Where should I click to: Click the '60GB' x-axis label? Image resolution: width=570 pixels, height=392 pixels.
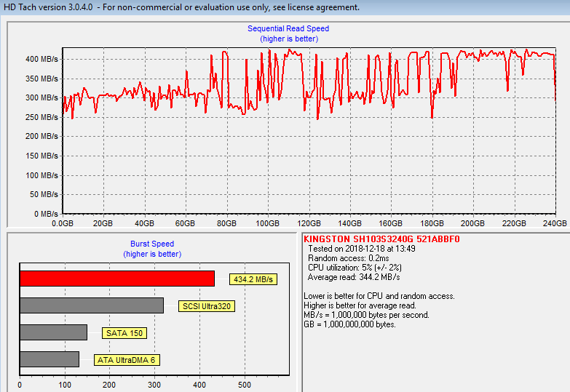click(185, 223)
